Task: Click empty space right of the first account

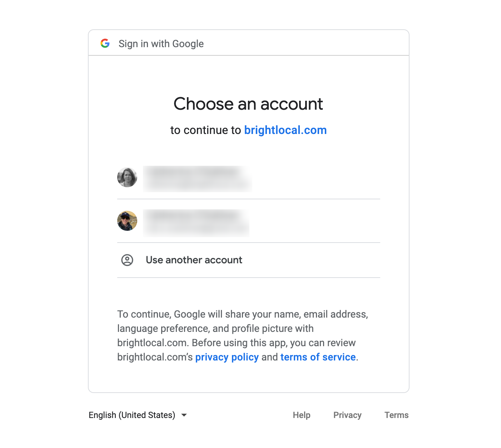Action: 316,179
